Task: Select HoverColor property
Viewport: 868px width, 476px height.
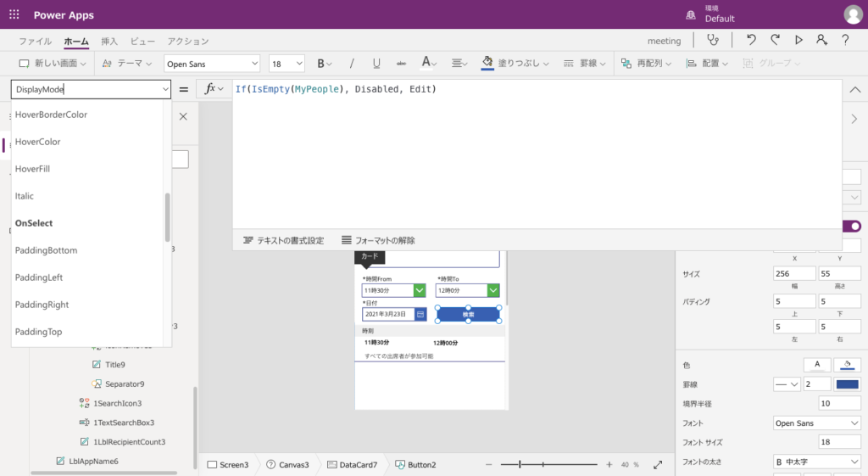Action: [87, 142]
